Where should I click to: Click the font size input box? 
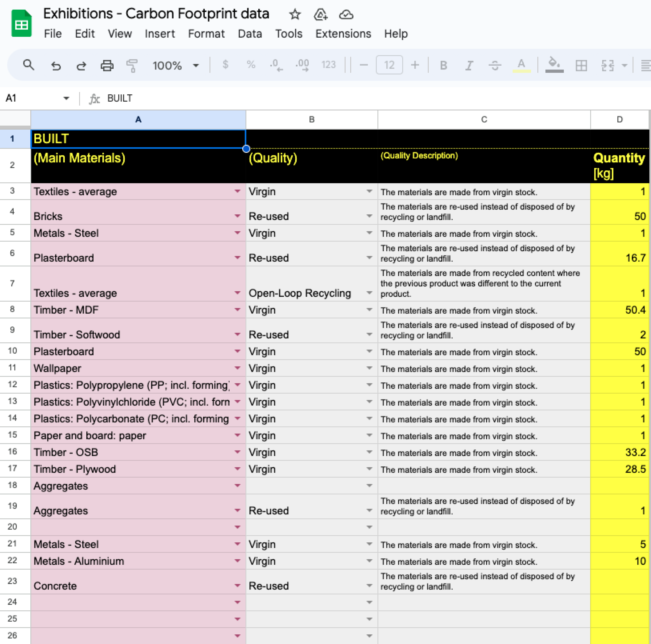(x=389, y=65)
